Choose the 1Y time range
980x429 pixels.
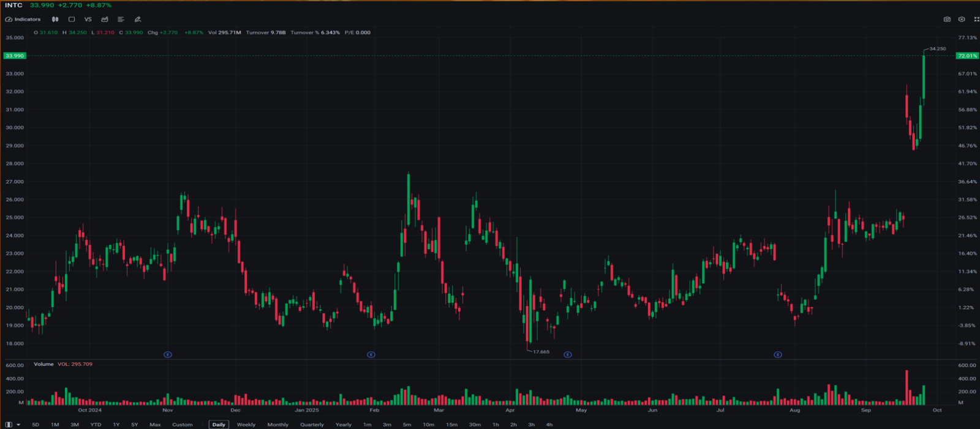116,424
